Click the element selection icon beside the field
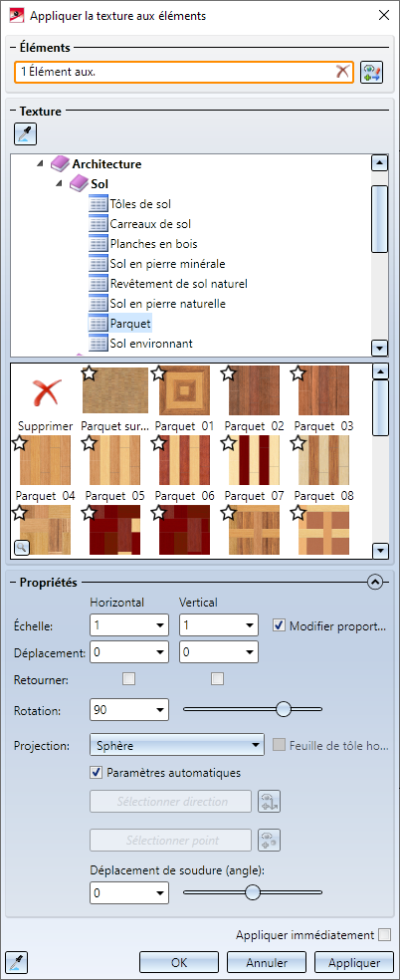Screen dimensions: 400x980 pos(371,72)
